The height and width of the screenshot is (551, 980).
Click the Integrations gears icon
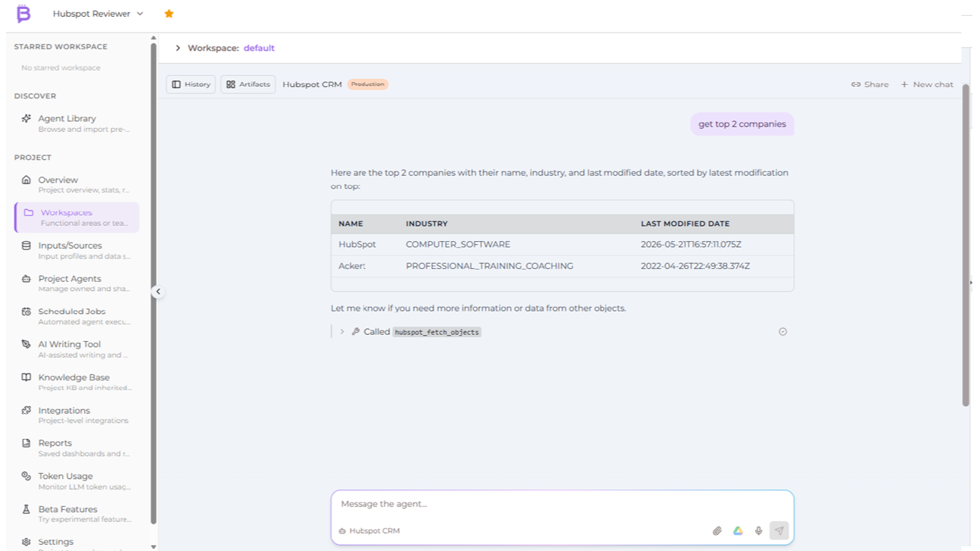[27, 410]
